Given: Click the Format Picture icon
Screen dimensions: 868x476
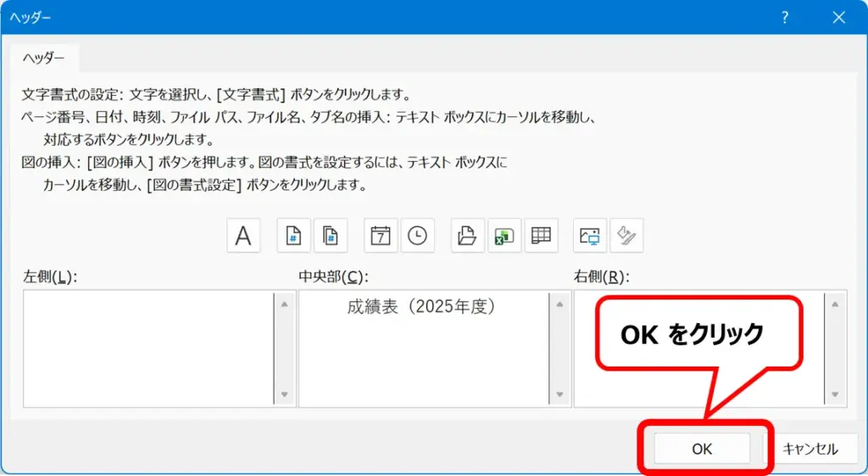Looking at the screenshot, I should click(626, 236).
